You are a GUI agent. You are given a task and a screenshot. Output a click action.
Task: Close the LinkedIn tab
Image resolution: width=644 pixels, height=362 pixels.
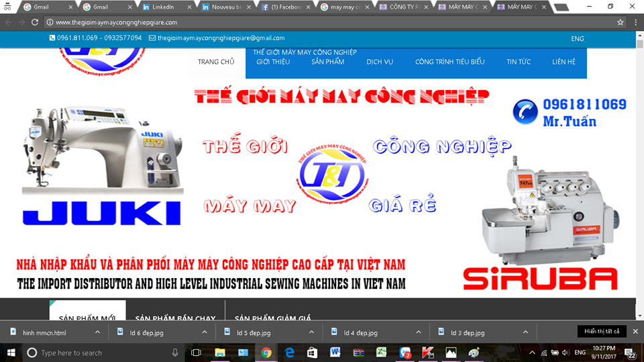click(x=189, y=7)
